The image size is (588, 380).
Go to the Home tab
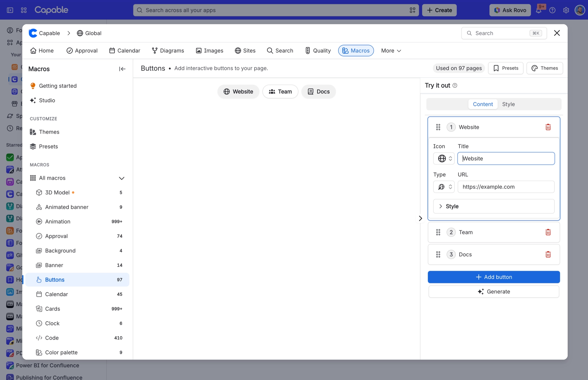(x=42, y=51)
